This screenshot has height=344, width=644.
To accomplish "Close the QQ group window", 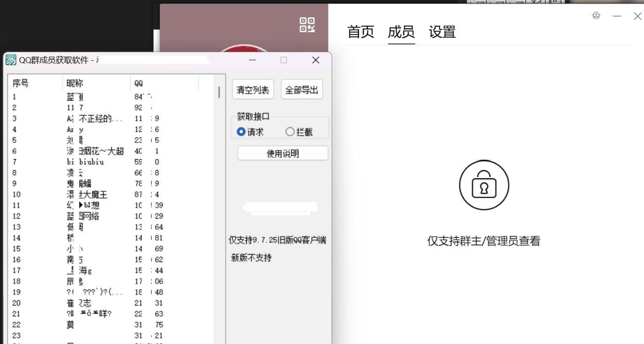I will (x=637, y=16).
